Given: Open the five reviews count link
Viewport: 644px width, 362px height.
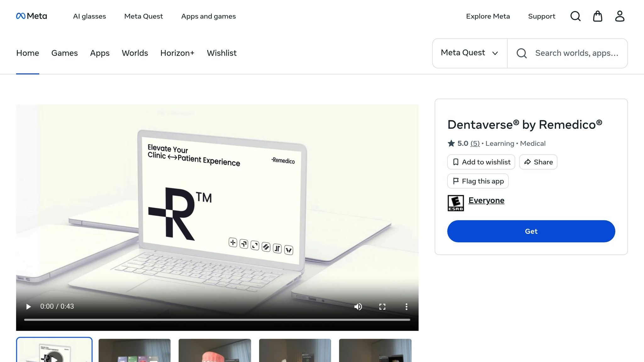Looking at the screenshot, I should pos(475,144).
